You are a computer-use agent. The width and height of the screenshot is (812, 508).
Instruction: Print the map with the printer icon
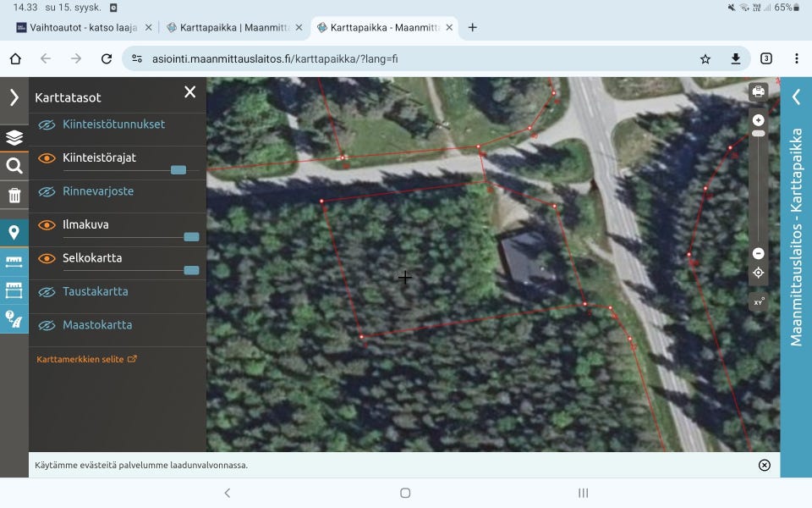758,91
